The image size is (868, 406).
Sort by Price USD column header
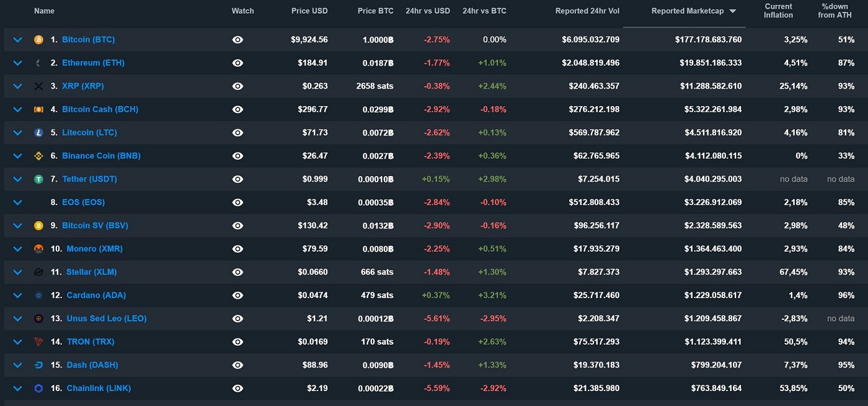[309, 11]
